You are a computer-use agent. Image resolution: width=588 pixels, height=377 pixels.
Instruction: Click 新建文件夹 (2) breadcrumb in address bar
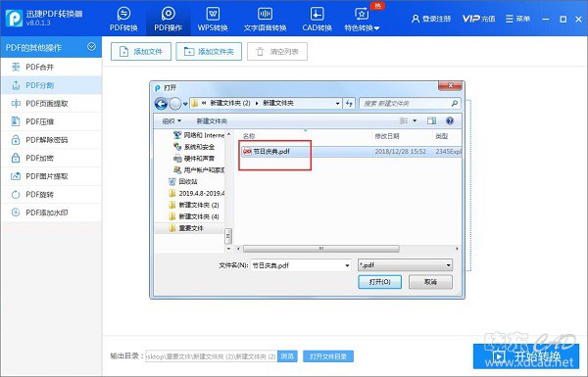click(x=230, y=103)
